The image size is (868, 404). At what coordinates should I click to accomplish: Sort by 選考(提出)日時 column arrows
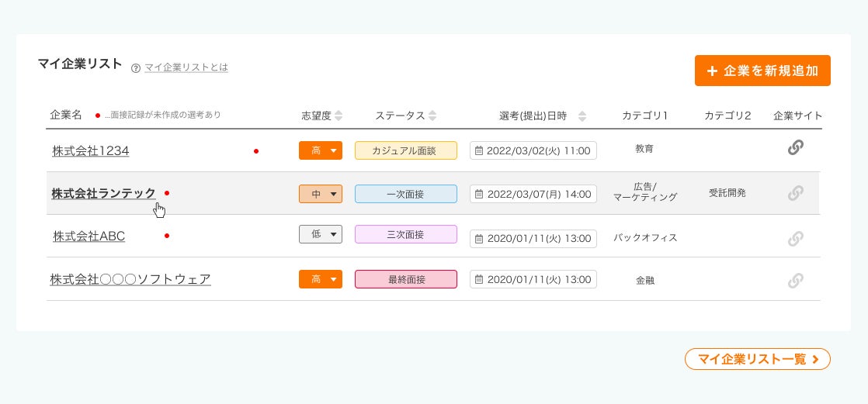click(582, 116)
